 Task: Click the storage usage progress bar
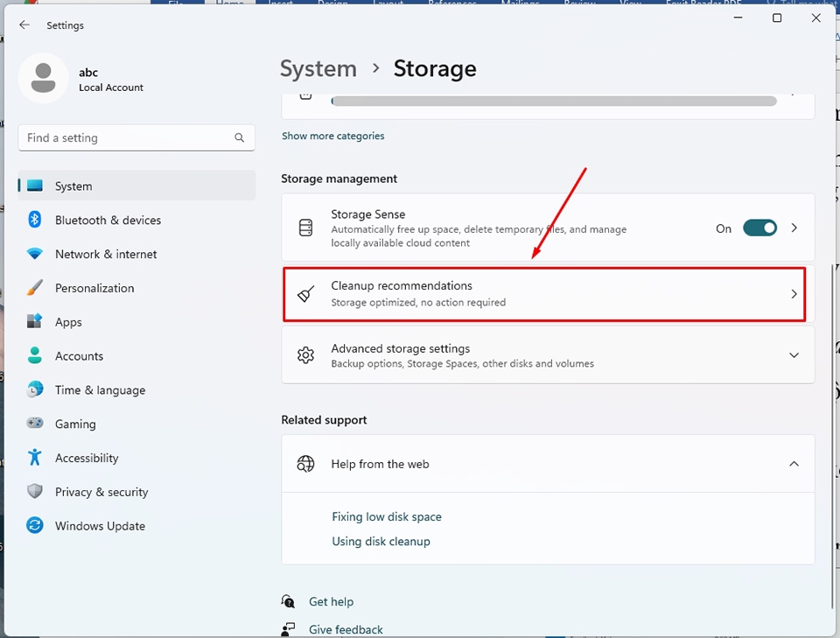pos(554,101)
